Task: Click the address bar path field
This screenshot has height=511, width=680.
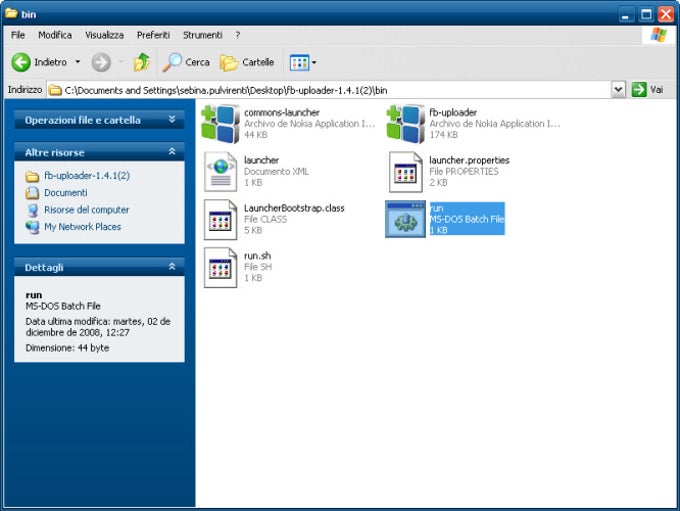Action: click(x=329, y=90)
